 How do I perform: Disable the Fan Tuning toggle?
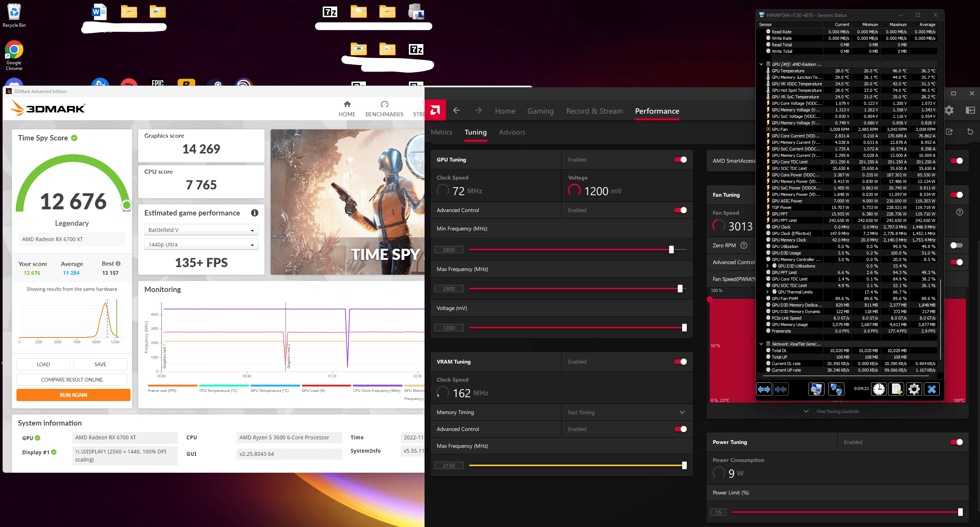click(x=957, y=195)
